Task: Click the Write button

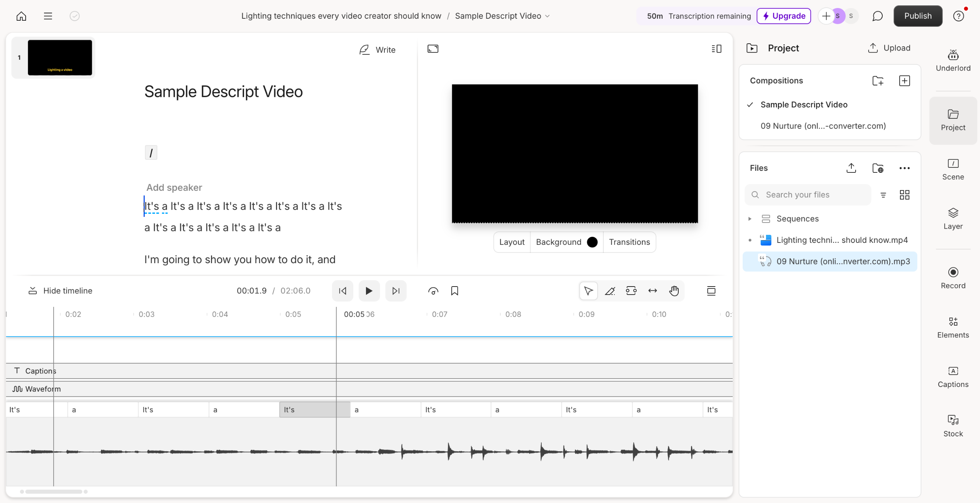Action: (x=377, y=50)
